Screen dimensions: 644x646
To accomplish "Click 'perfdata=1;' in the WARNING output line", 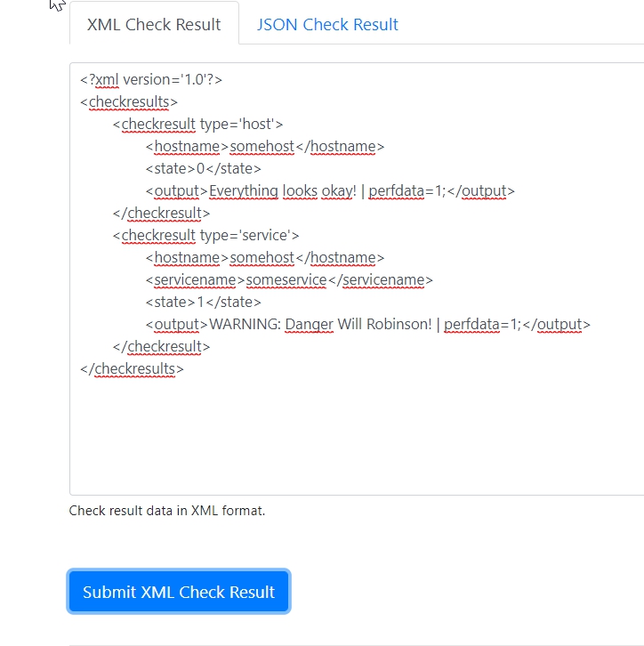I will pos(482,325).
